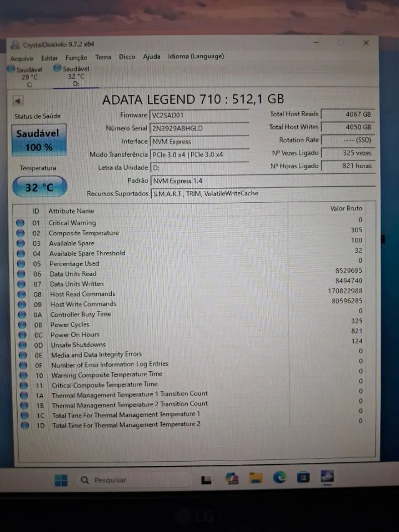Image resolution: width=399 pixels, height=532 pixels.
Task: Click the Firmware field VC2SAD01
Action: 199,116
